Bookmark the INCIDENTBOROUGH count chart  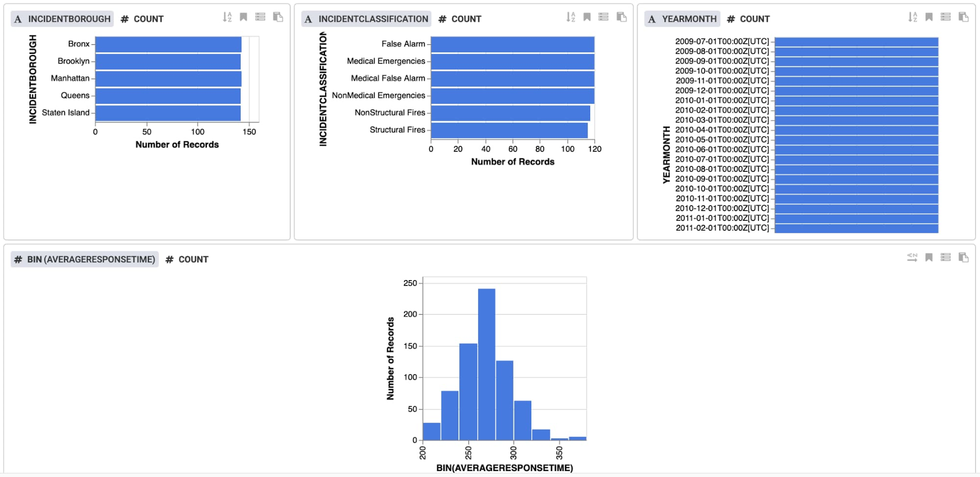(x=243, y=17)
